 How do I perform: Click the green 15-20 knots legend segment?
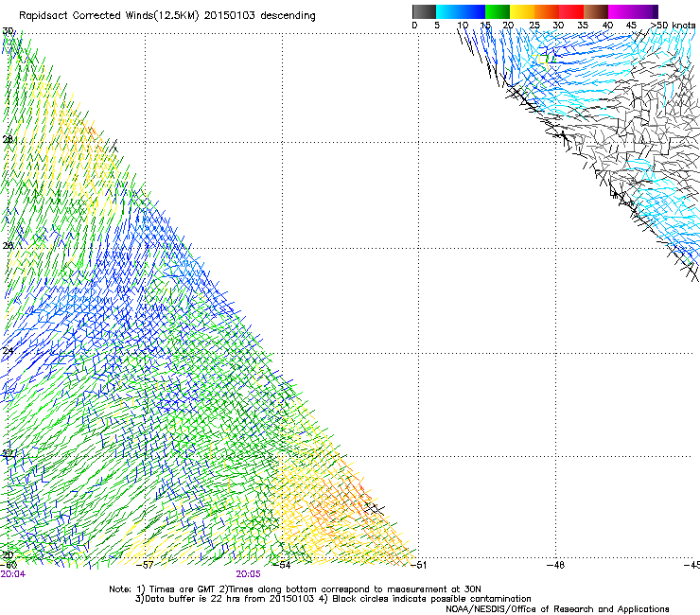[x=498, y=11]
